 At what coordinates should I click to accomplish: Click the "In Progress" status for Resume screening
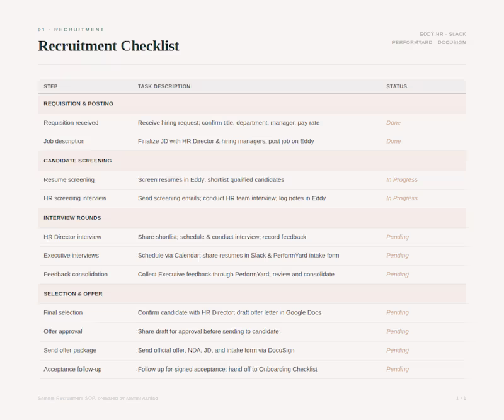pyautogui.click(x=402, y=180)
